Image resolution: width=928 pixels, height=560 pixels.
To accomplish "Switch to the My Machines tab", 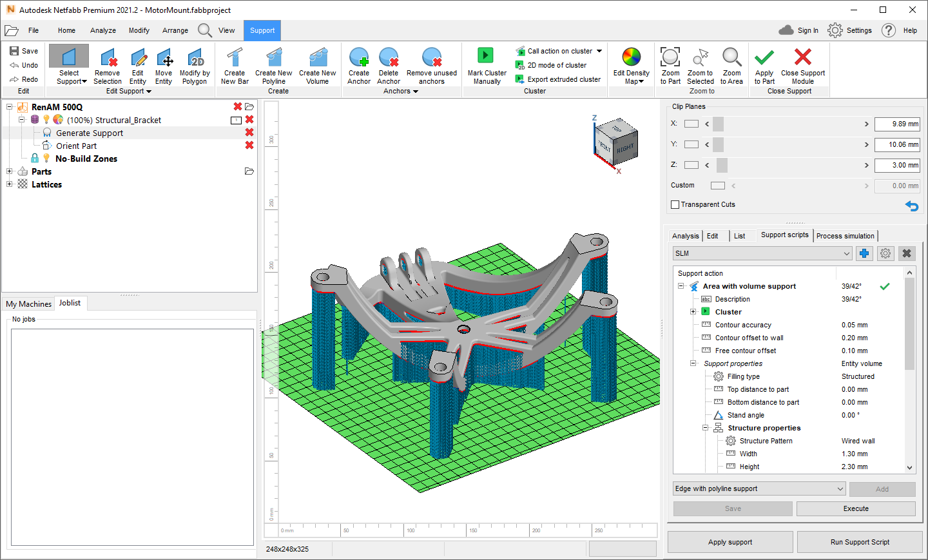I will [x=28, y=304].
